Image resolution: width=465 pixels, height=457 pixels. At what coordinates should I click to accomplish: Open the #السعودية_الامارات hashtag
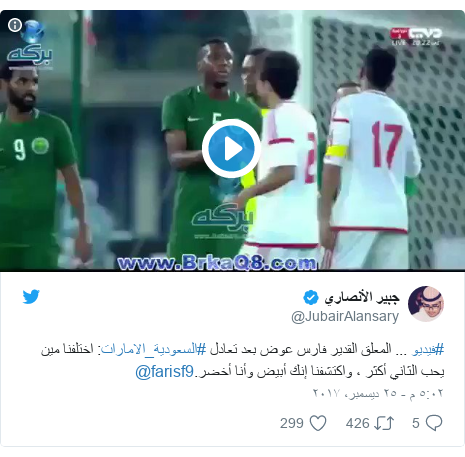(x=153, y=350)
